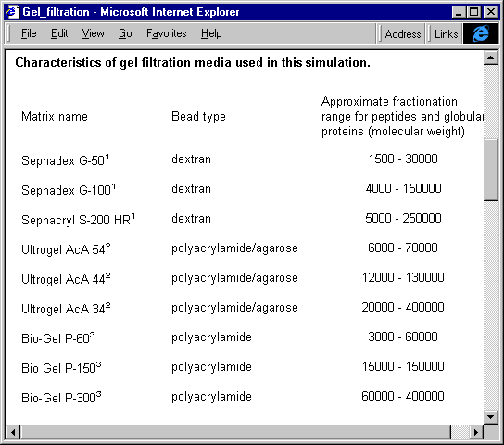Click the 'Characteristics of gel filtration media' heading
504x445 pixels.
(193, 63)
